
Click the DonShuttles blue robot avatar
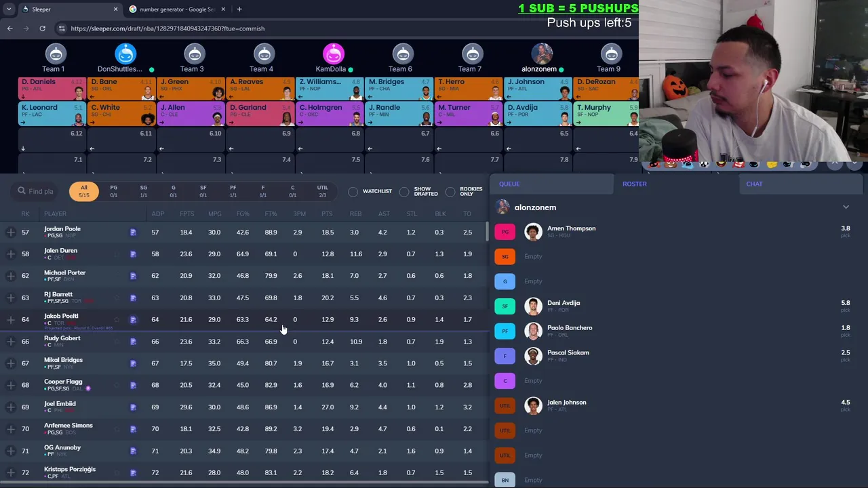point(125,54)
